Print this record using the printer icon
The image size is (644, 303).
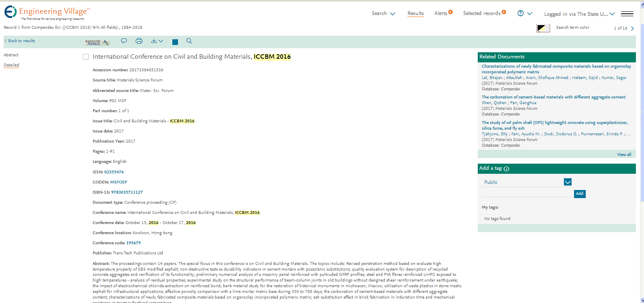tap(139, 41)
